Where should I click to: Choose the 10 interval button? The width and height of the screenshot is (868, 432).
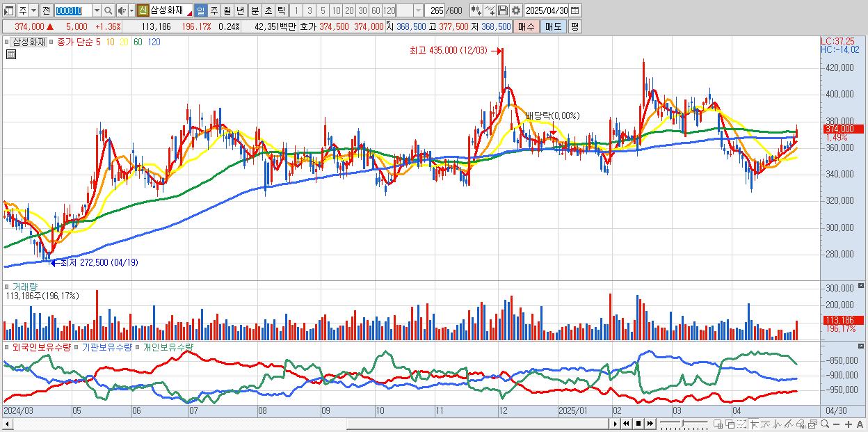[336, 11]
